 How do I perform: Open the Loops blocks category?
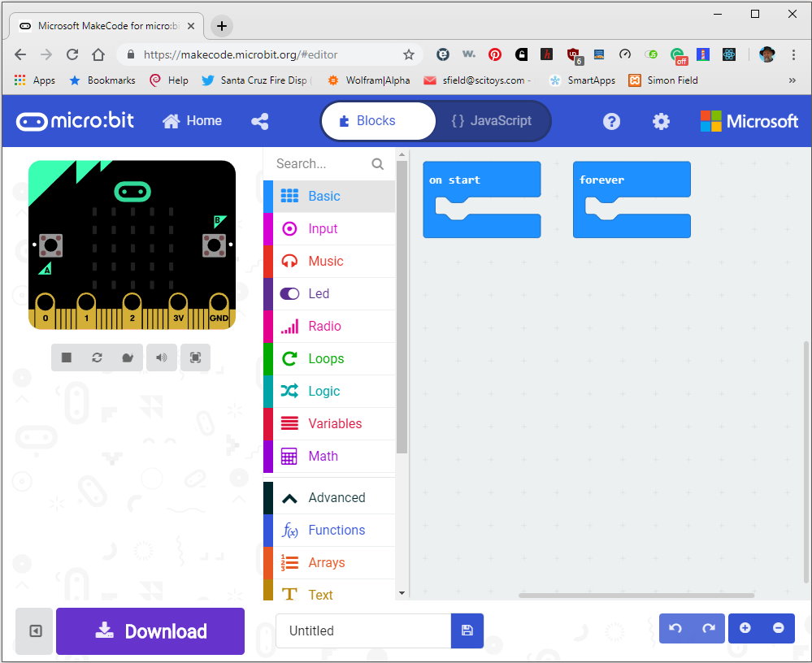coord(329,358)
